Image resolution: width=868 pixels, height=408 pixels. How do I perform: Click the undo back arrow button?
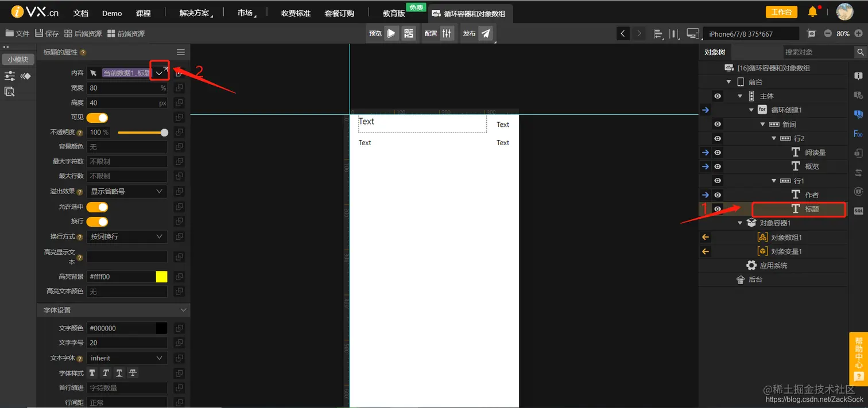pos(623,33)
